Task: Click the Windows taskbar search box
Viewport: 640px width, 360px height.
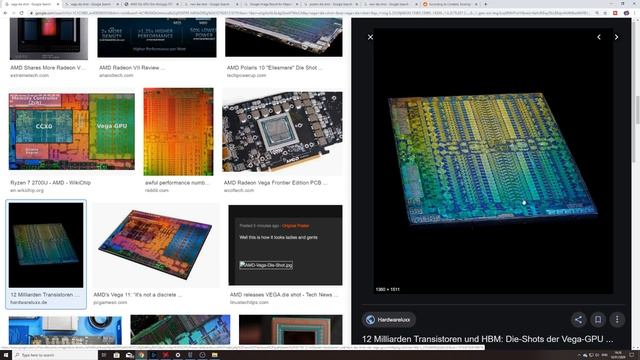Action: pyautogui.click(x=55, y=355)
